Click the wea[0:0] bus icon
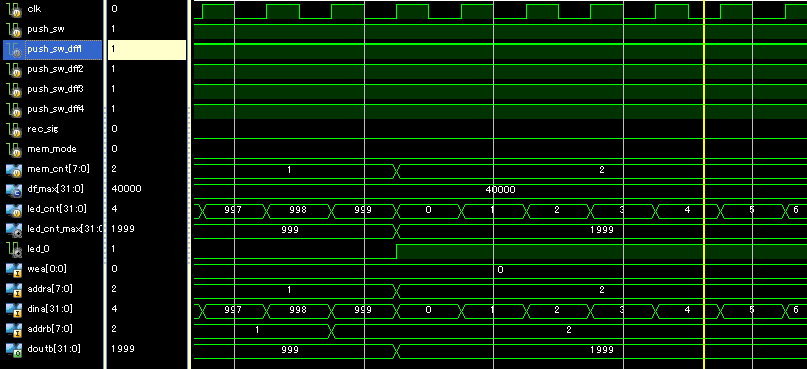Screen dimensions: 807x369 (x=13, y=270)
